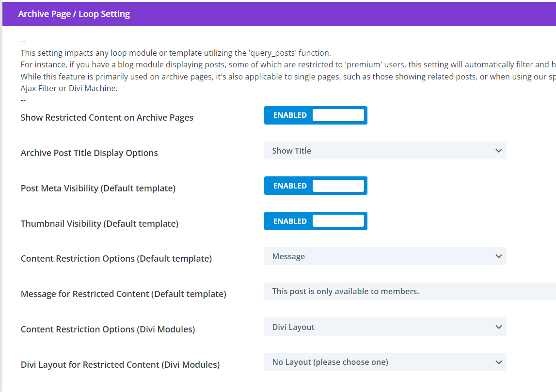Click the Show Restricted Content on Archive Pages label
The image size is (556, 392).
[107, 118]
